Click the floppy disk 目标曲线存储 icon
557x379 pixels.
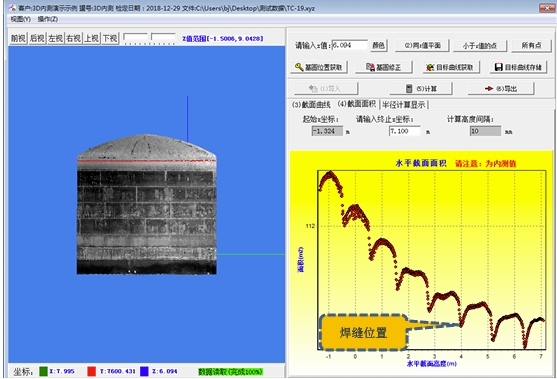click(498, 67)
